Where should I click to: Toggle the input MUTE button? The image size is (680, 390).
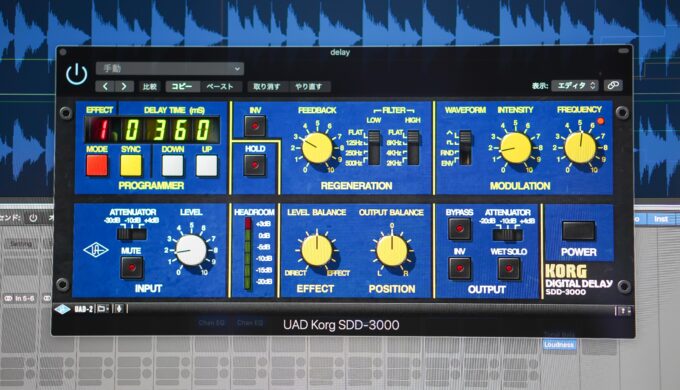[x=132, y=267]
